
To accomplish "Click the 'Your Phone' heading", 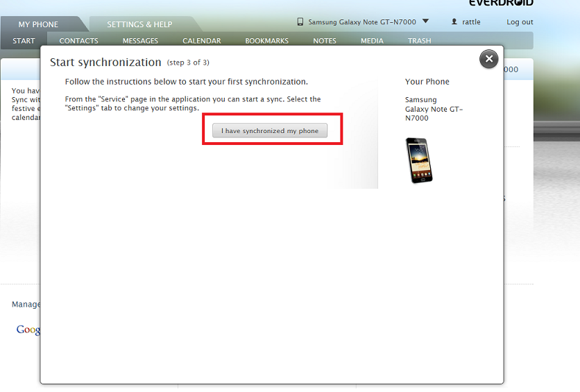I will coord(427,82).
